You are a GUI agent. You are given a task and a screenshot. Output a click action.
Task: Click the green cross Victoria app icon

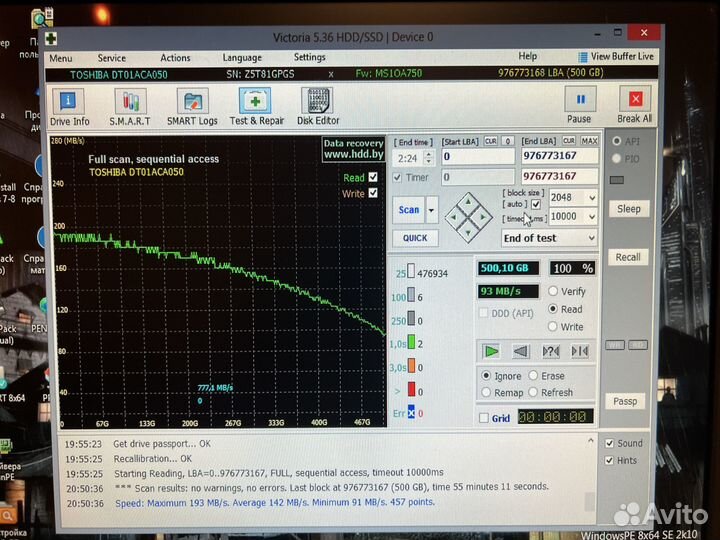(x=51, y=39)
